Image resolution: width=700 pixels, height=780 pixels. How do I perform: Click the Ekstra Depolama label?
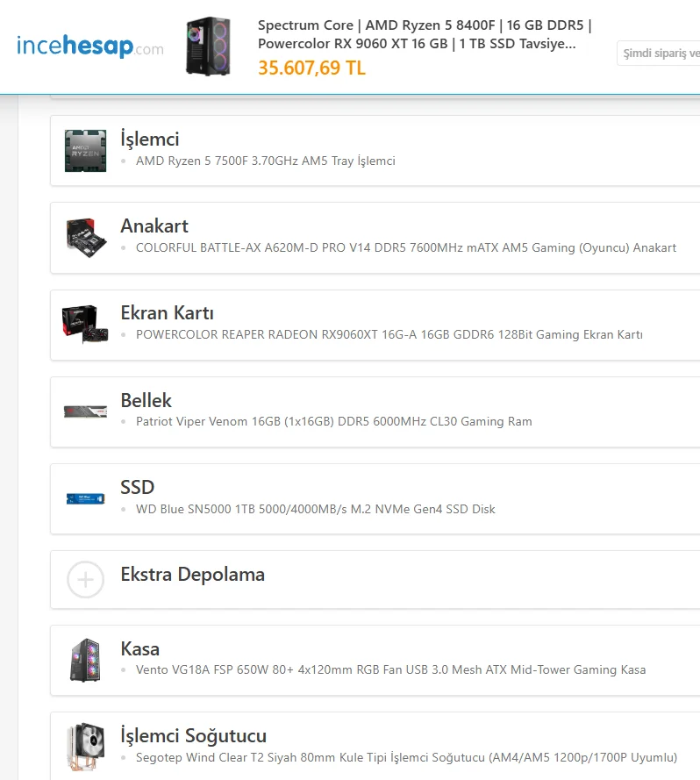[x=192, y=575]
